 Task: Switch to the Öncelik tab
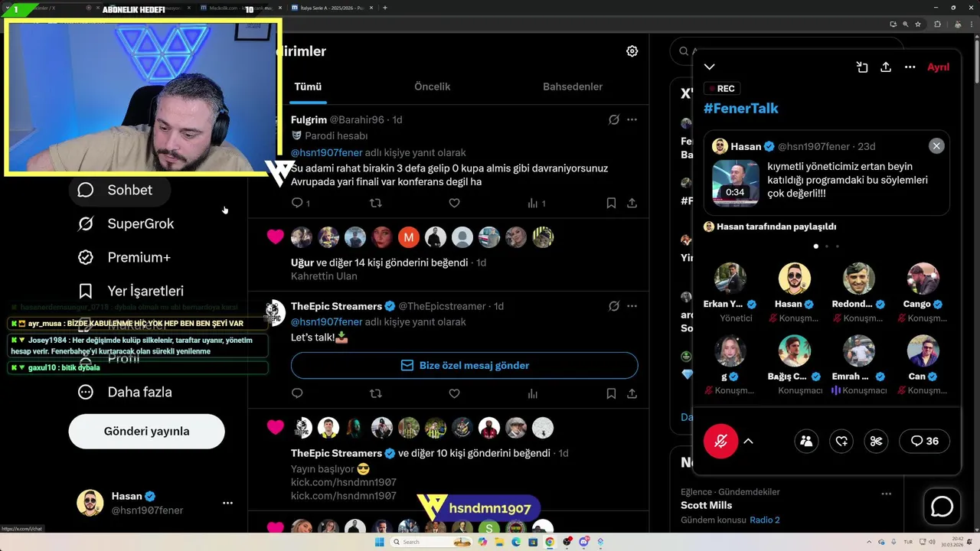pos(433,86)
